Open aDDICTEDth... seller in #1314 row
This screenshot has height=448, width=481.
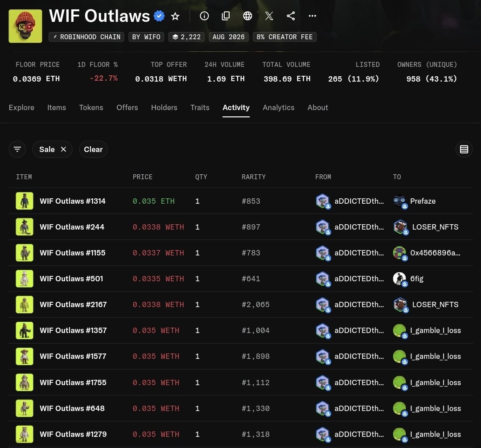pyautogui.click(x=359, y=201)
